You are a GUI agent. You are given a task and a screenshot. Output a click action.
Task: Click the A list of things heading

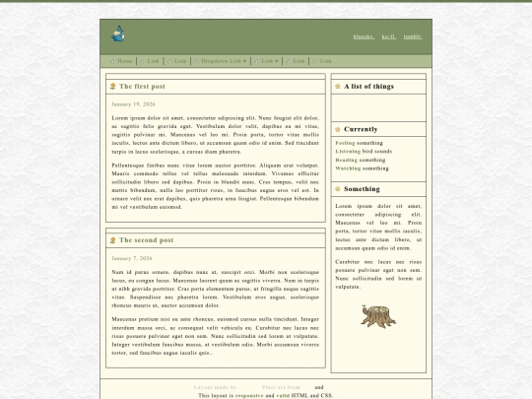368,87
